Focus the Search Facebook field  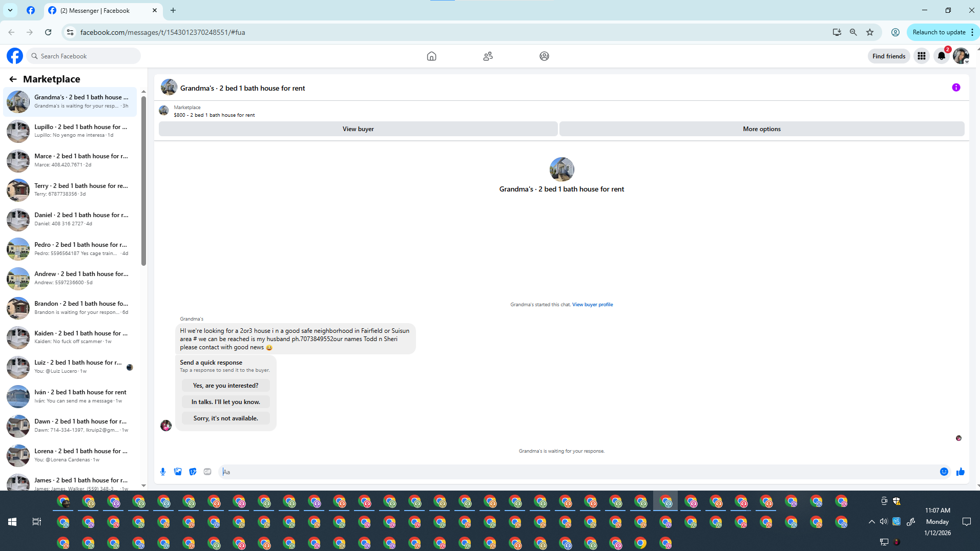tap(84, 56)
